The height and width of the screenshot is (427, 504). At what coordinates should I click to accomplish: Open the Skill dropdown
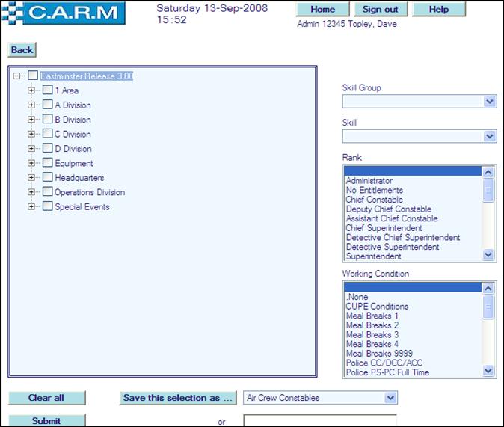tap(489, 136)
